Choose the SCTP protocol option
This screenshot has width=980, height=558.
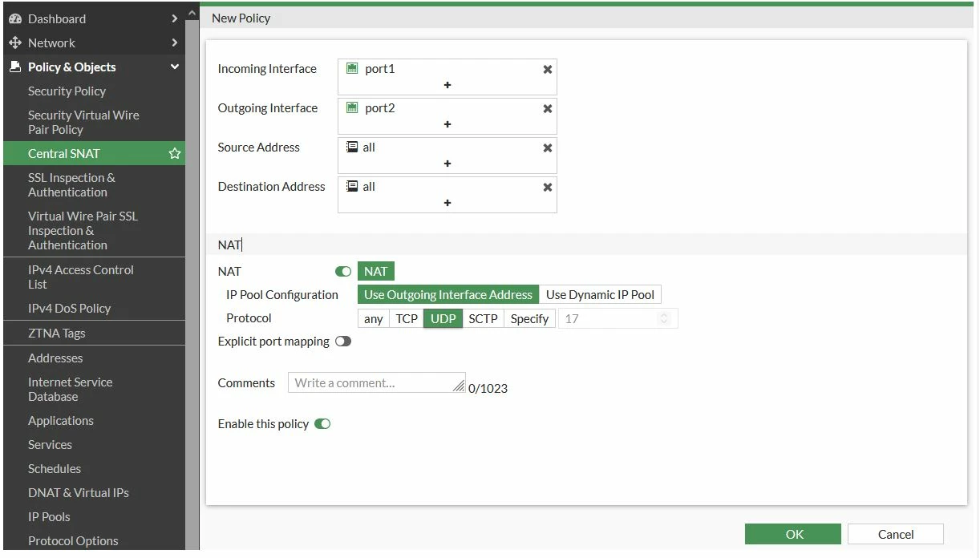click(484, 319)
